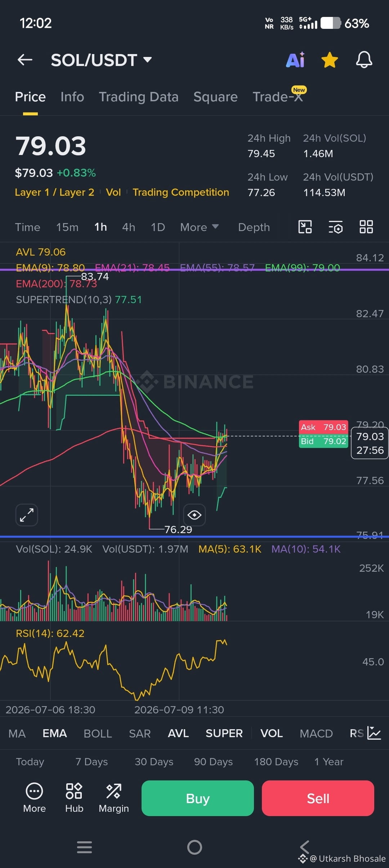Open the Vol tag link

[113, 192]
